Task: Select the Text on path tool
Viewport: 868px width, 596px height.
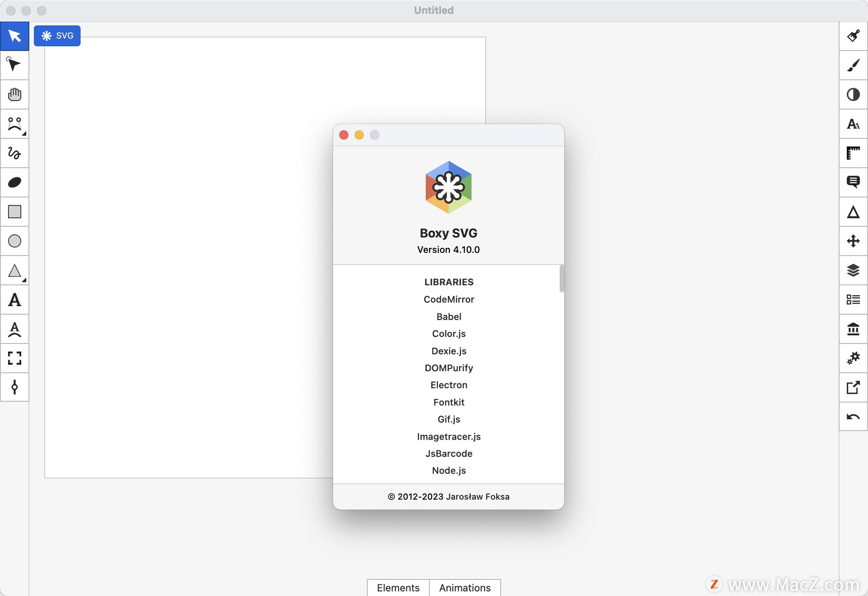Action: 14,329
